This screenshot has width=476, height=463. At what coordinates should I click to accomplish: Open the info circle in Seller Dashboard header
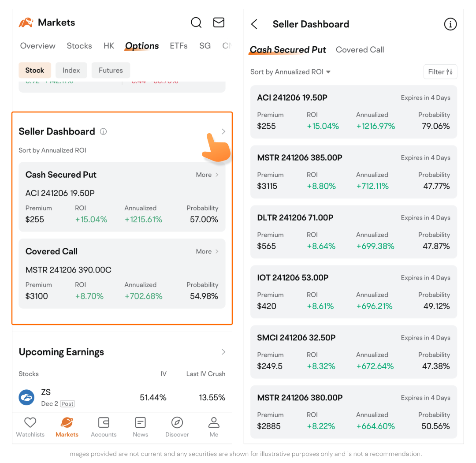pos(450,24)
